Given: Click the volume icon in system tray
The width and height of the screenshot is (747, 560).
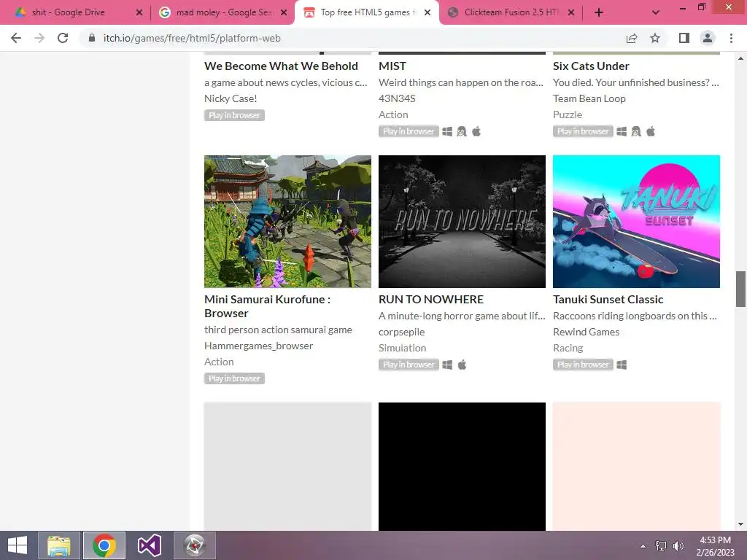Looking at the screenshot, I should coord(678,546).
